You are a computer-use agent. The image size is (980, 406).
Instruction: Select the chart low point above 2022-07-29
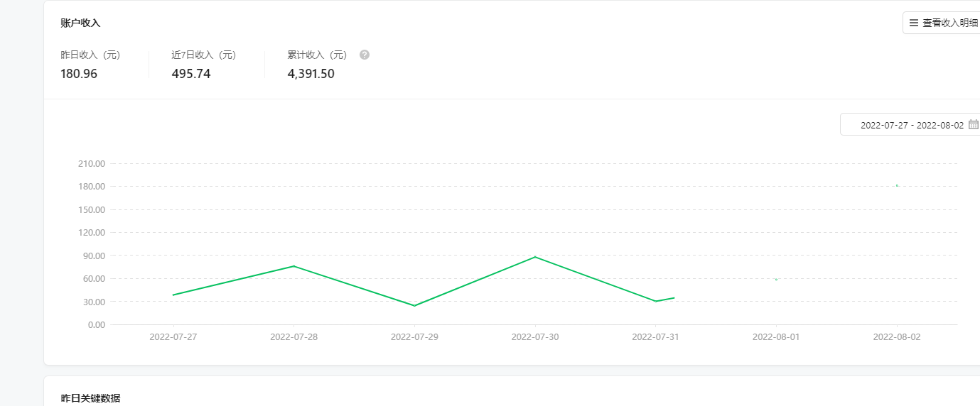pyautogui.click(x=414, y=306)
